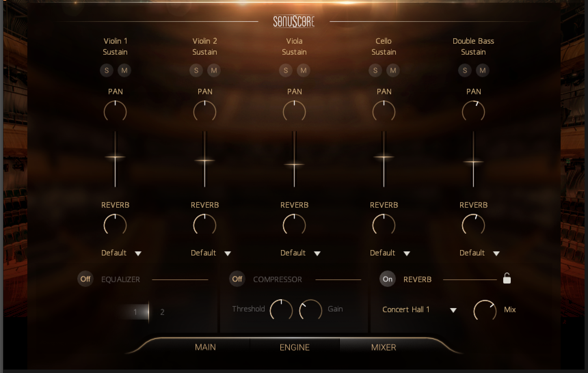Image resolution: width=588 pixels, height=373 pixels.
Task: Solo the Violin 1 channel
Action: (x=107, y=70)
